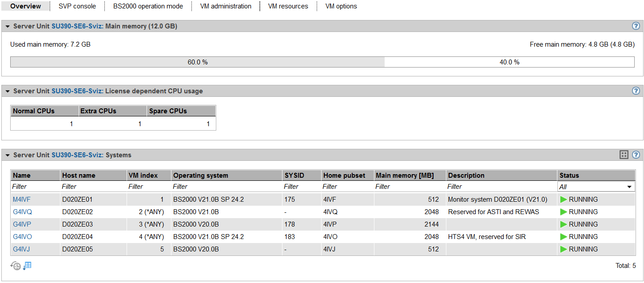Click the 60.0 % used memory bar
Viewport: 644px width, 283px height.
pyautogui.click(x=197, y=62)
